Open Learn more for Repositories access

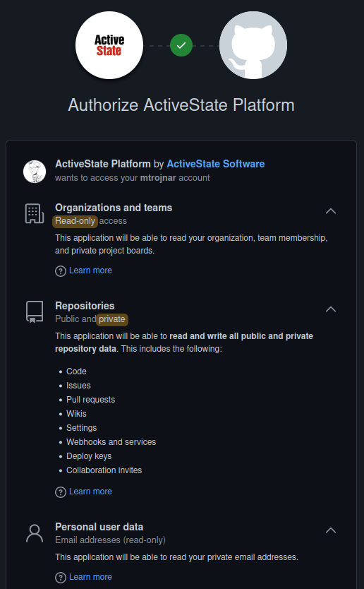(x=90, y=492)
